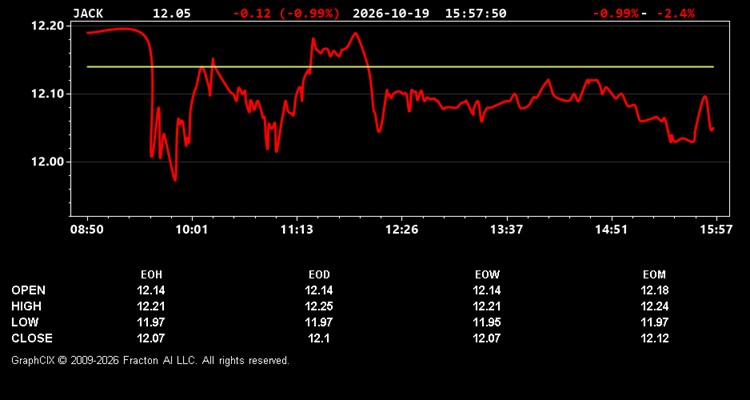Select EOW low value 11.95
Screen dimensions: 750x400
tap(486, 322)
